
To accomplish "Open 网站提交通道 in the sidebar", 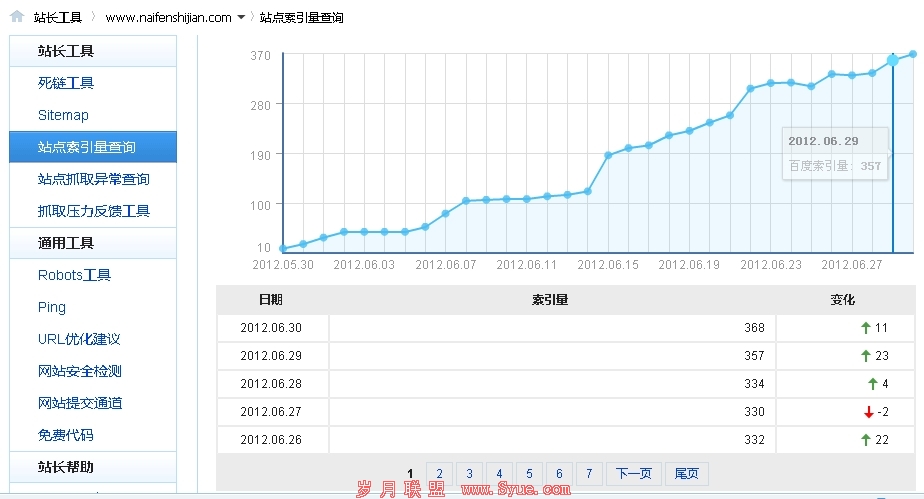I will pos(80,403).
